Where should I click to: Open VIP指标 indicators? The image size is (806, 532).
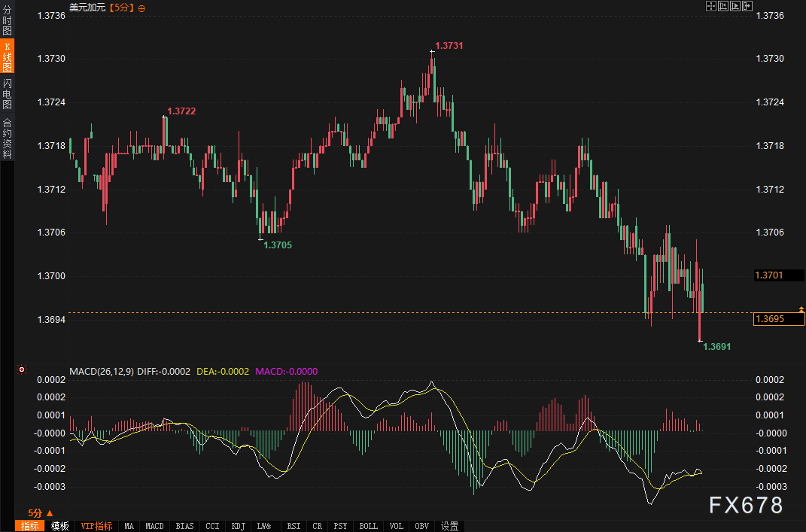(96, 526)
